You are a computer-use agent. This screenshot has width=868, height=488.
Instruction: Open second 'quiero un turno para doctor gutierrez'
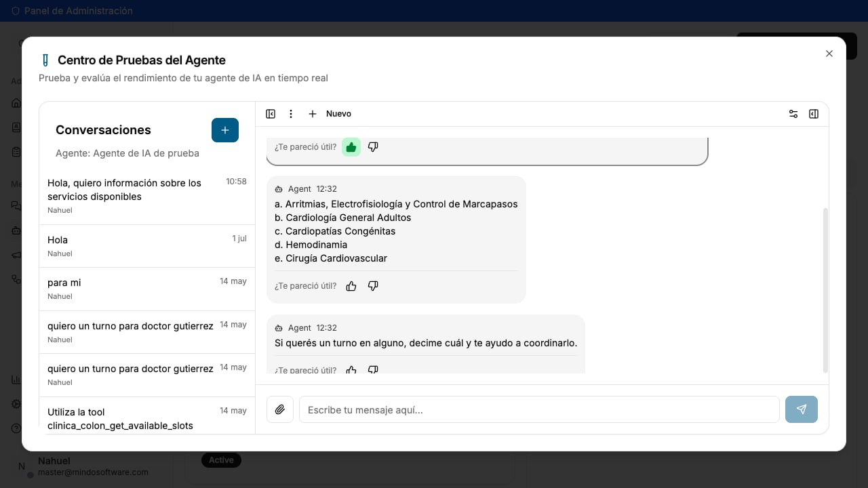147,375
